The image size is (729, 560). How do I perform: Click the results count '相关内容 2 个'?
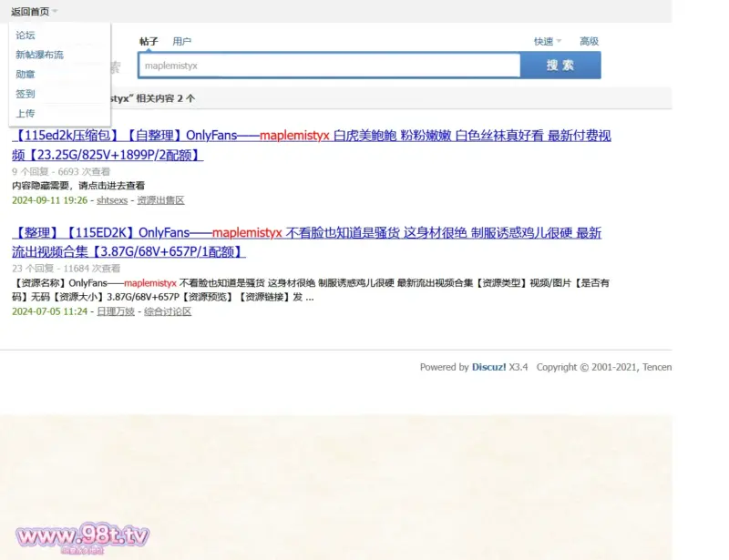165,98
